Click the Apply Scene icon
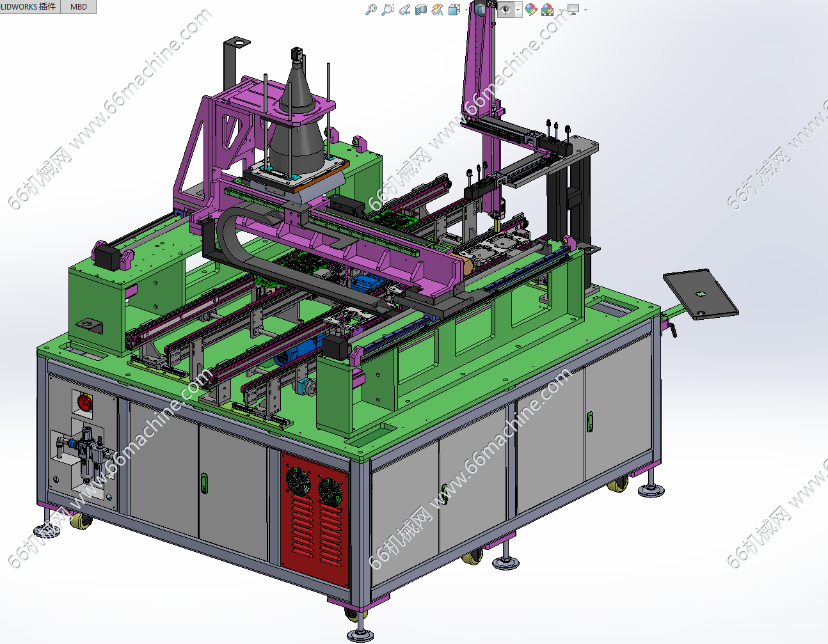 tap(547, 10)
